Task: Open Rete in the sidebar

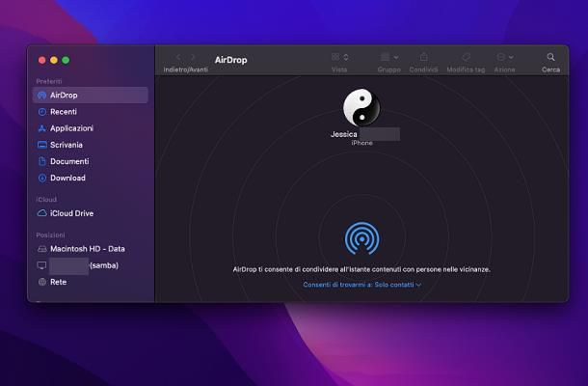Action: [90, 282]
